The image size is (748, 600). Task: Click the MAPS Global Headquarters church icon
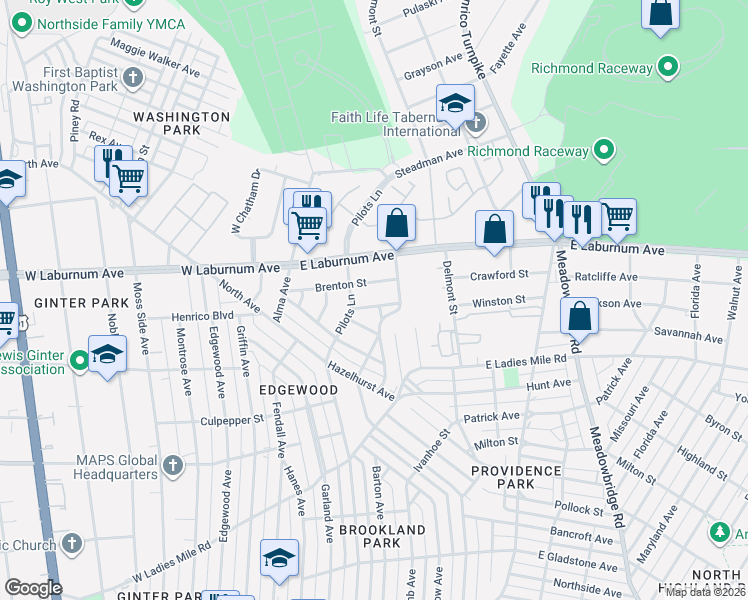tap(173, 466)
